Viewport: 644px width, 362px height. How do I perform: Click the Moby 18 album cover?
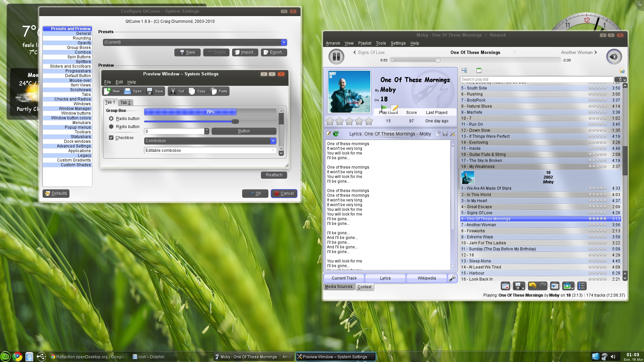[x=349, y=92]
